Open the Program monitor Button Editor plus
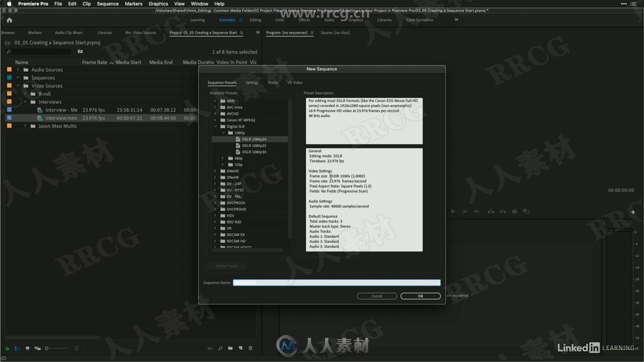Screen dimensions: 644x362 click(632, 212)
